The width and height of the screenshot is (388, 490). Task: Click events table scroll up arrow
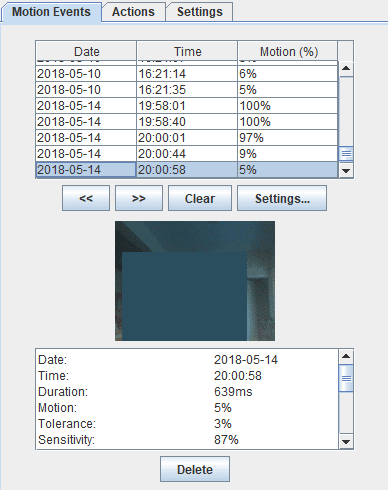pos(346,69)
